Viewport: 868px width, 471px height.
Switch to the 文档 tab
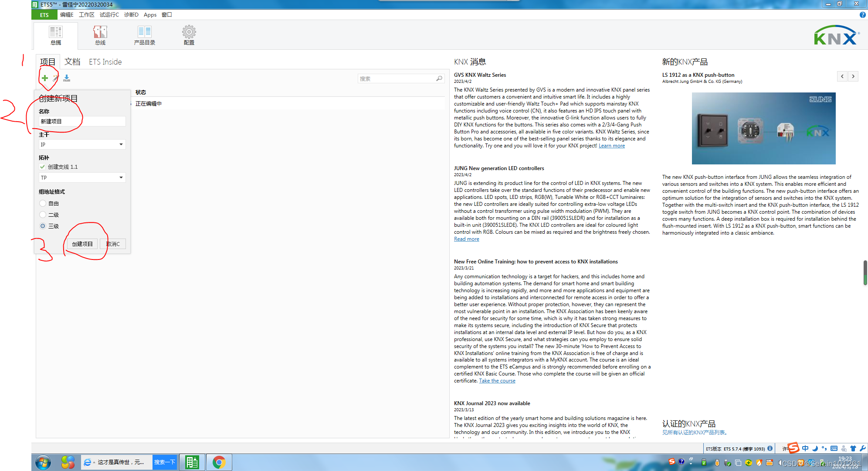pos(72,62)
